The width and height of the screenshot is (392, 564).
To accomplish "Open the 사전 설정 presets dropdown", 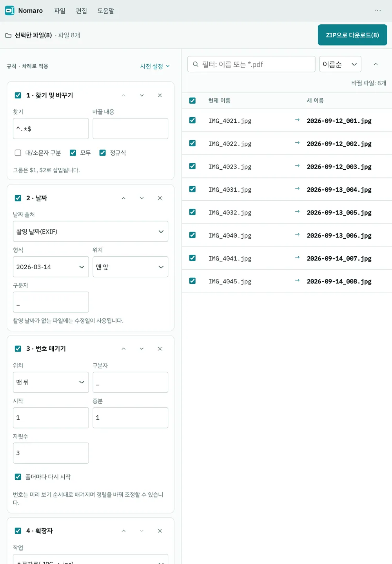I will coord(155,66).
